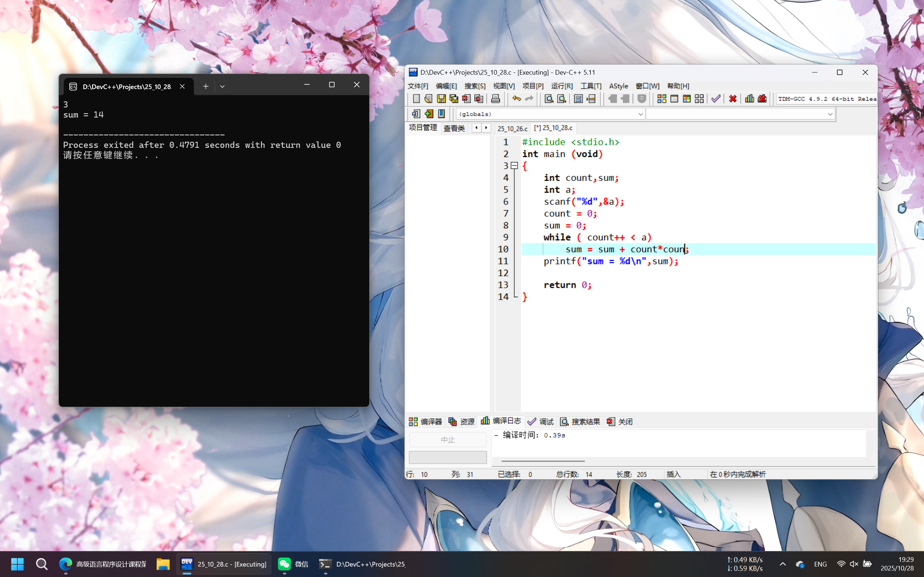The height and width of the screenshot is (577, 924).
Task: Click the purple Debug checkmark icon
Action: pos(716,99)
